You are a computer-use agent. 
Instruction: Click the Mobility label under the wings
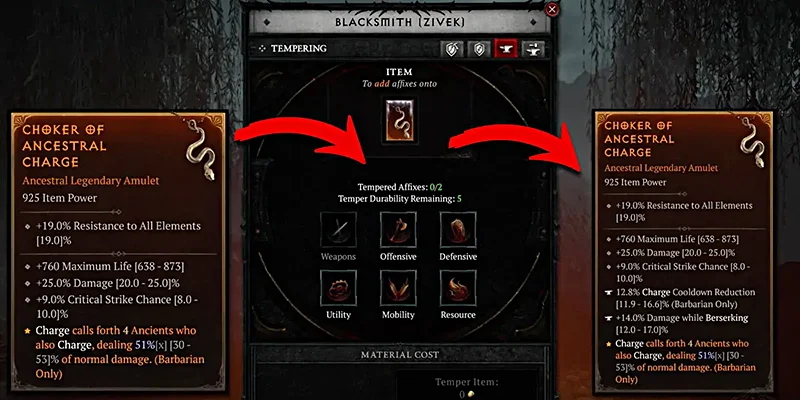[x=398, y=315]
